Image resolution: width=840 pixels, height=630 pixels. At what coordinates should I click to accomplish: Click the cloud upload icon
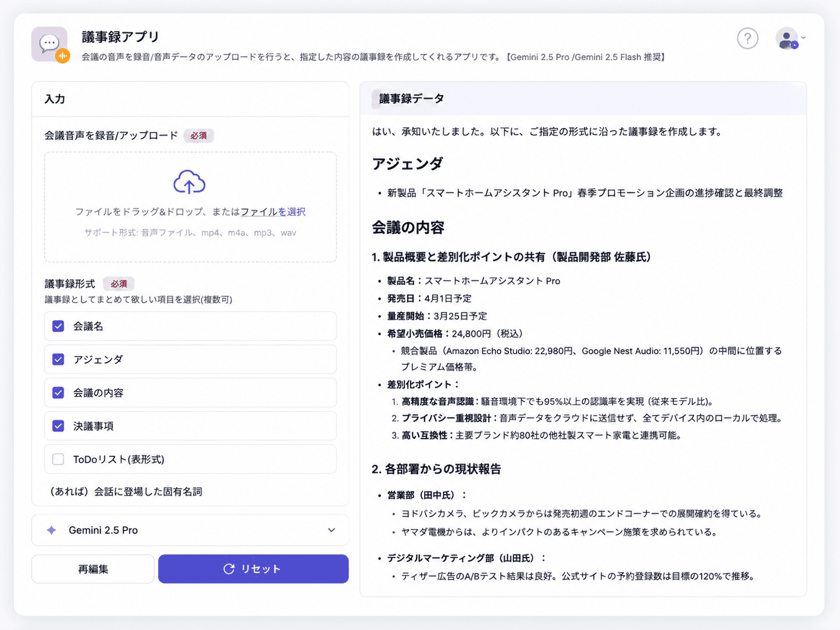[189, 182]
